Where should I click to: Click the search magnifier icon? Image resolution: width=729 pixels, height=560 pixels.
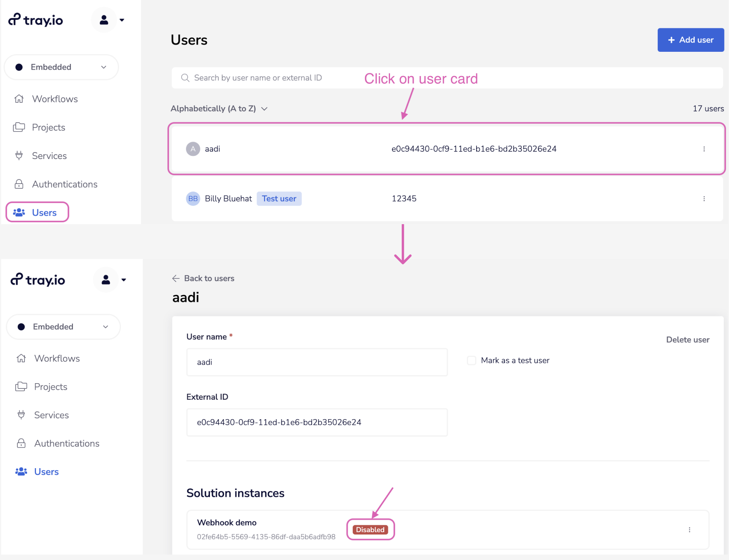(185, 78)
